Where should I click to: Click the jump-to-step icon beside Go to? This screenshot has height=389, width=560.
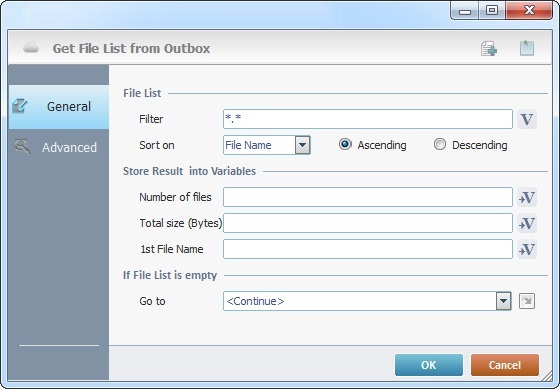(527, 301)
